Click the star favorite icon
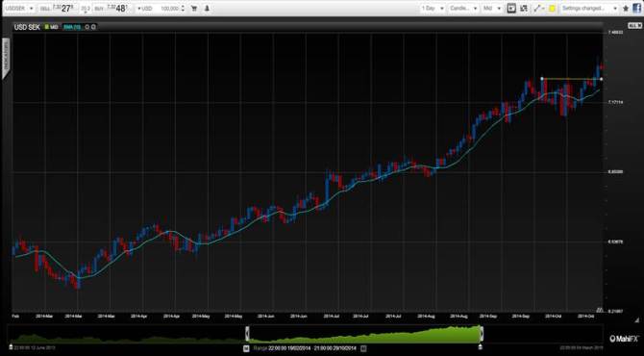This screenshot has height=356, width=644. pos(626,9)
